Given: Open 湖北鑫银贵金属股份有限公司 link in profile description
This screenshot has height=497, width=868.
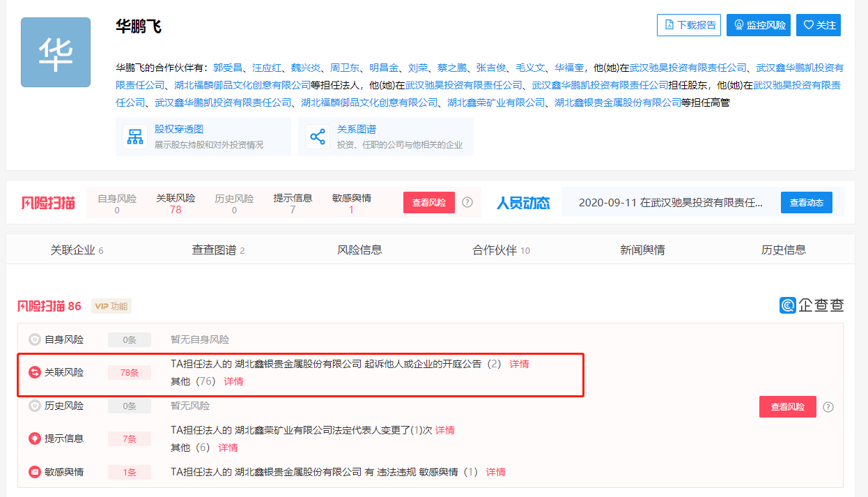Looking at the screenshot, I should point(618,102).
